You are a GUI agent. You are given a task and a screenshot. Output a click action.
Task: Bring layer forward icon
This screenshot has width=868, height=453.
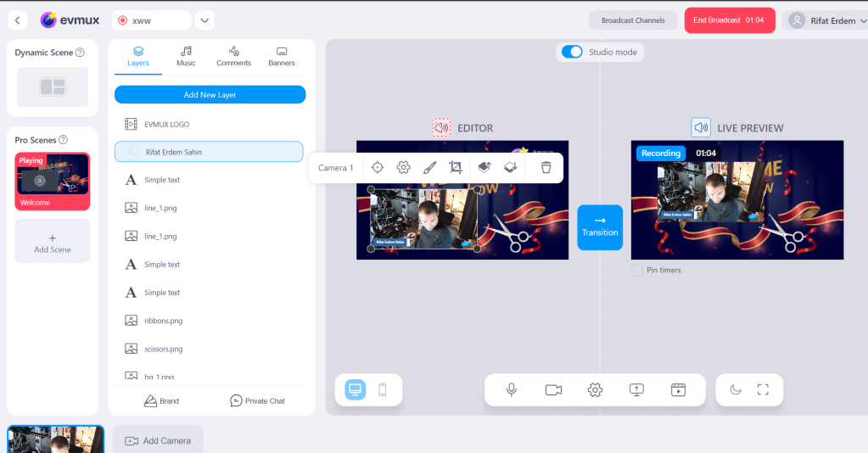click(484, 168)
